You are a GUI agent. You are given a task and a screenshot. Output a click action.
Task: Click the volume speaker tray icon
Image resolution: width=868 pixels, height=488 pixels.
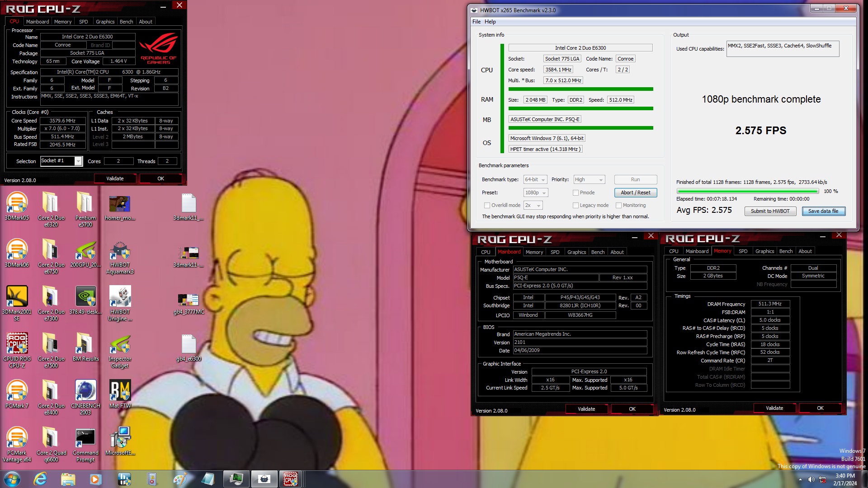[x=811, y=479]
